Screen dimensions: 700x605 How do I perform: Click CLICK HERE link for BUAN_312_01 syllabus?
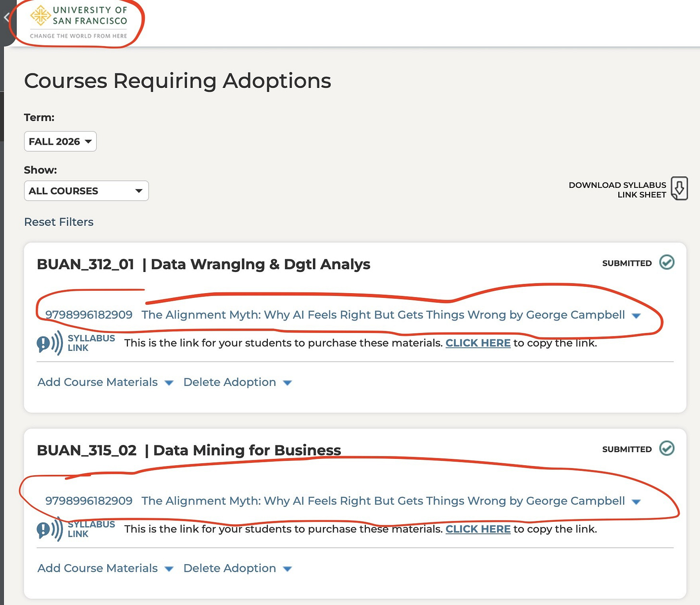pyautogui.click(x=478, y=343)
